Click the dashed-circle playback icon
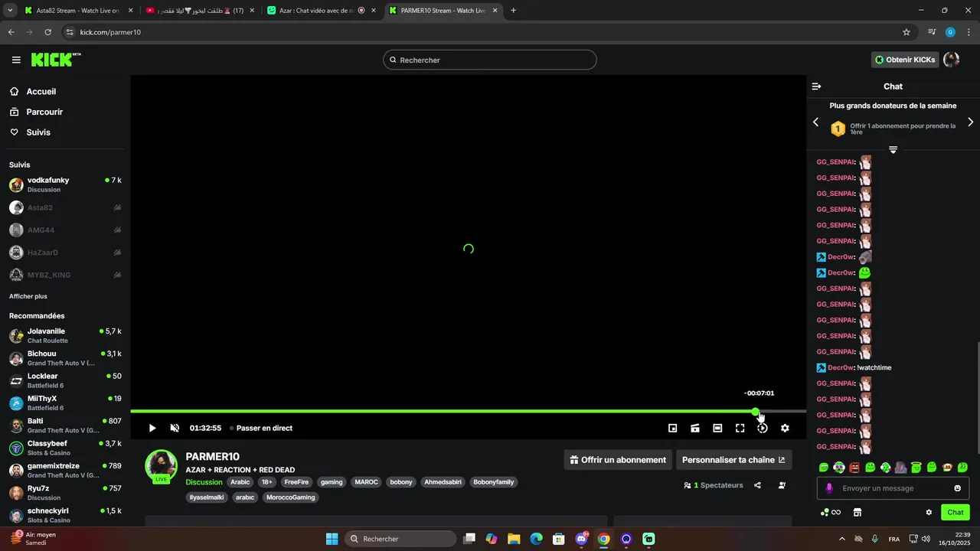 point(763,429)
